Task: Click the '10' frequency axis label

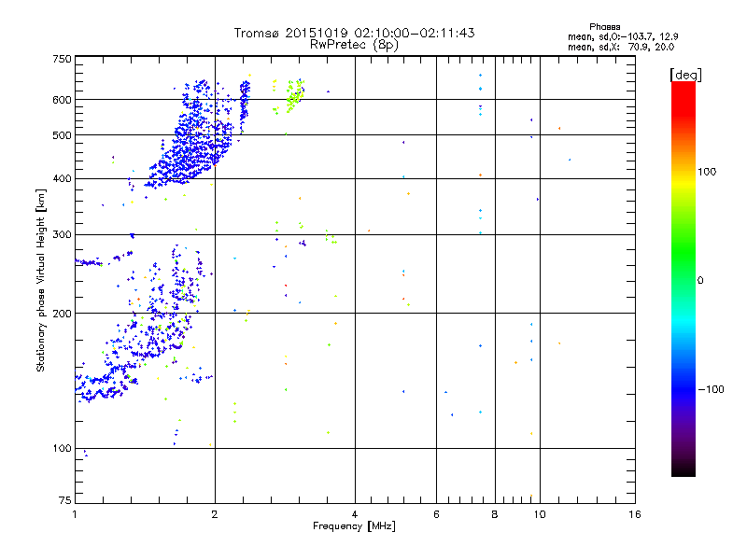Action: pyautogui.click(x=540, y=514)
